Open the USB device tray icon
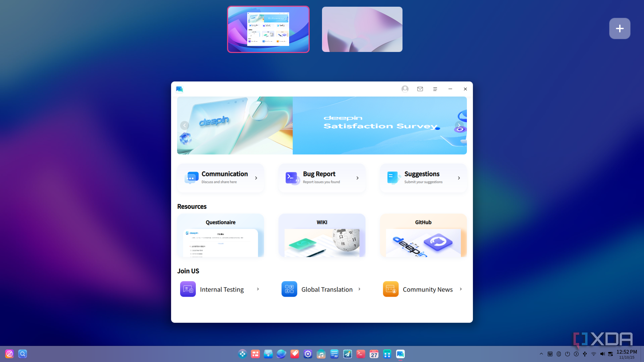 (585, 354)
